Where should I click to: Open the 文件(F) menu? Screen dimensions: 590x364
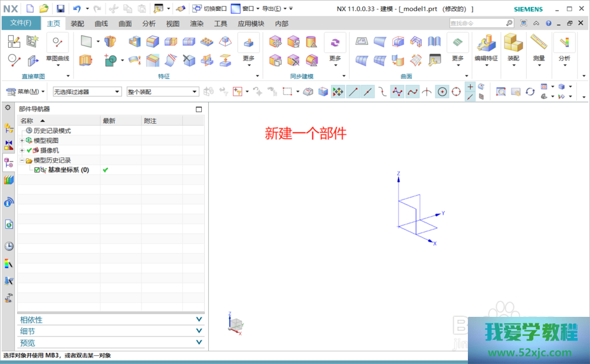coord(21,23)
